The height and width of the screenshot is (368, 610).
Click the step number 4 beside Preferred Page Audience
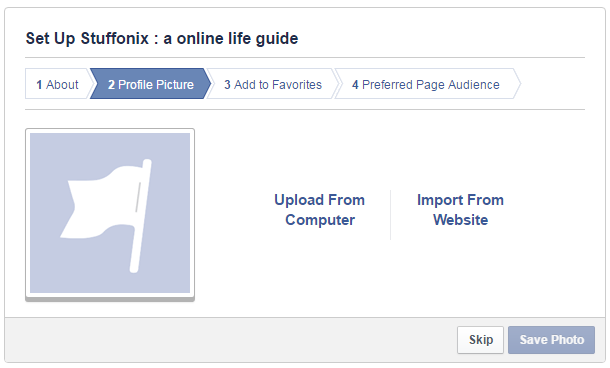click(x=355, y=85)
